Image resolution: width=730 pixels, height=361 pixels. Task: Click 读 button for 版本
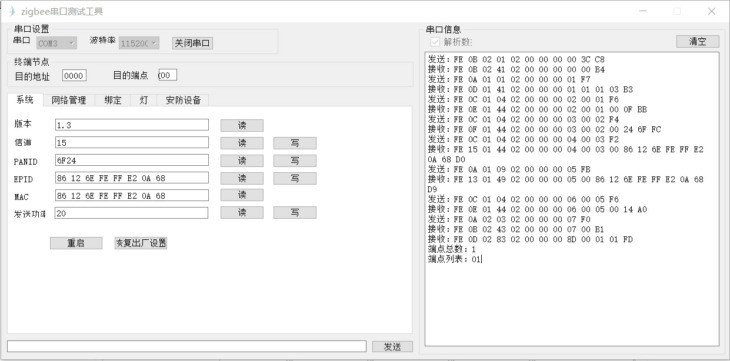[x=242, y=125]
